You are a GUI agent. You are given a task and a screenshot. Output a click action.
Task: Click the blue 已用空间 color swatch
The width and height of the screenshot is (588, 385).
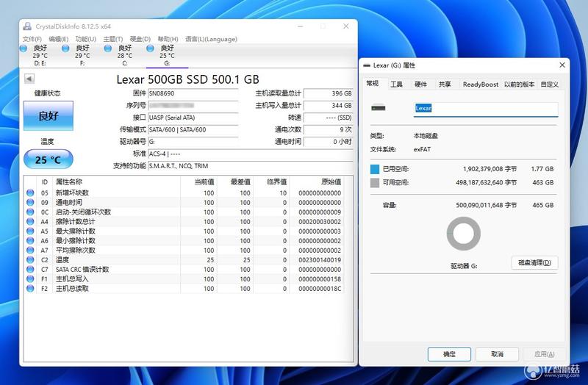(x=375, y=169)
